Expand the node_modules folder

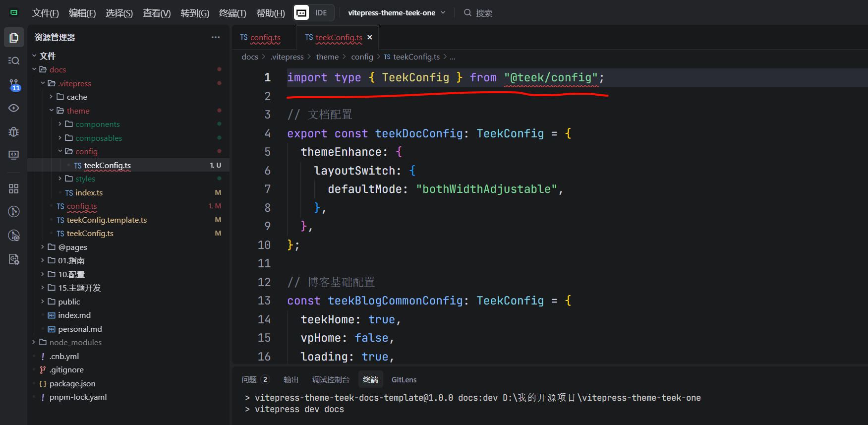pos(34,342)
